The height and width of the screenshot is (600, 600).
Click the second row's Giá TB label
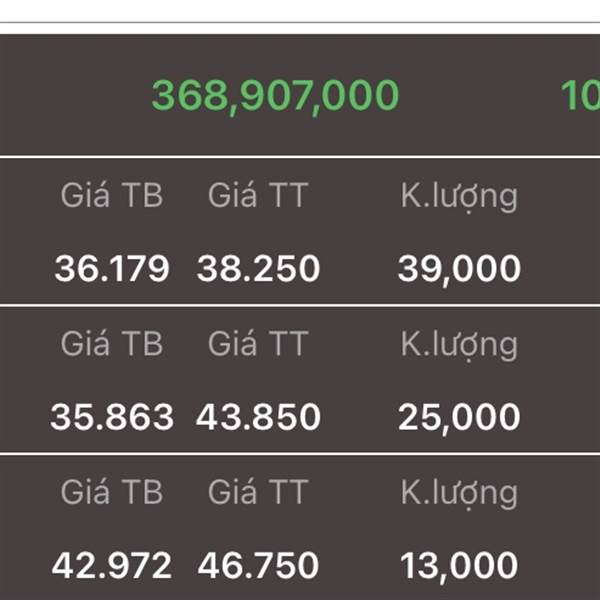112,344
